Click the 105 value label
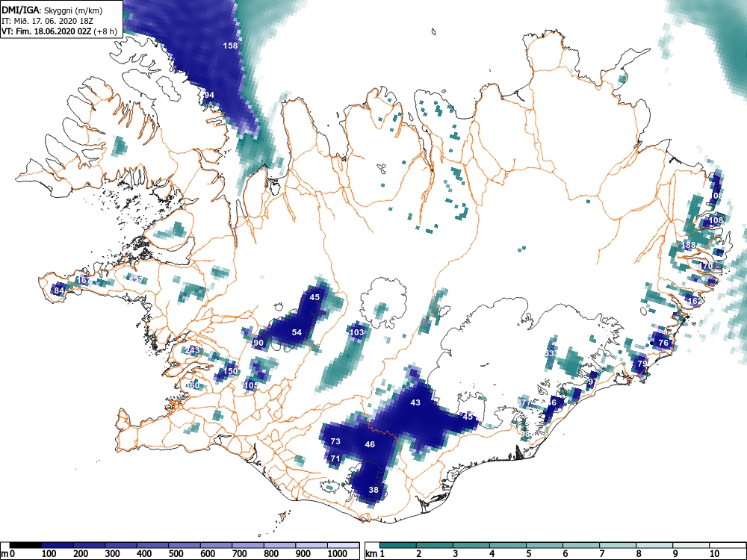The width and height of the screenshot is (747, 560). pos(251,385)
